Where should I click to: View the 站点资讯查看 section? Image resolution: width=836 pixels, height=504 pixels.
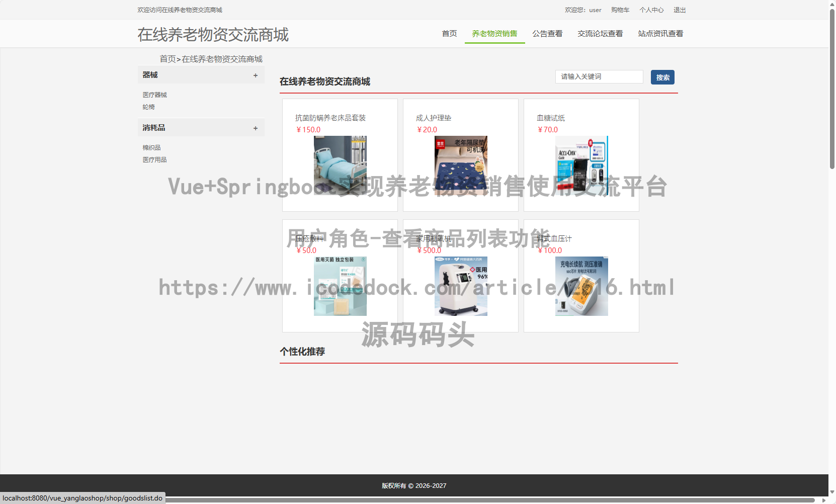coord(660,34)
